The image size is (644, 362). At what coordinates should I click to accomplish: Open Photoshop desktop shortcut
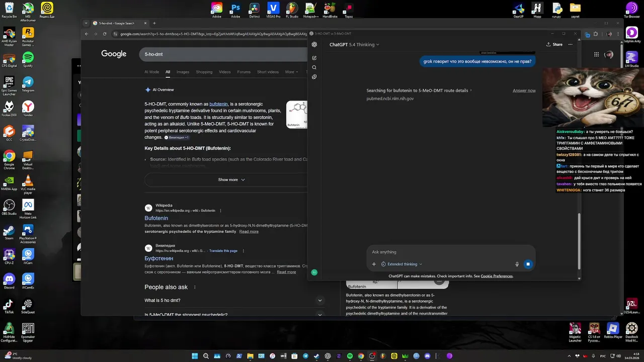tap(235, 10)
